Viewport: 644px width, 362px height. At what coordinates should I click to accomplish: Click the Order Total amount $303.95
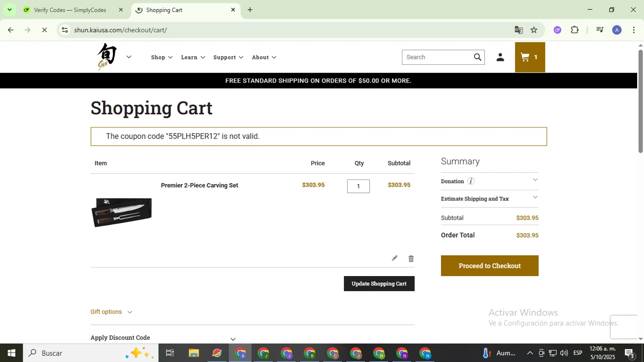527,235
